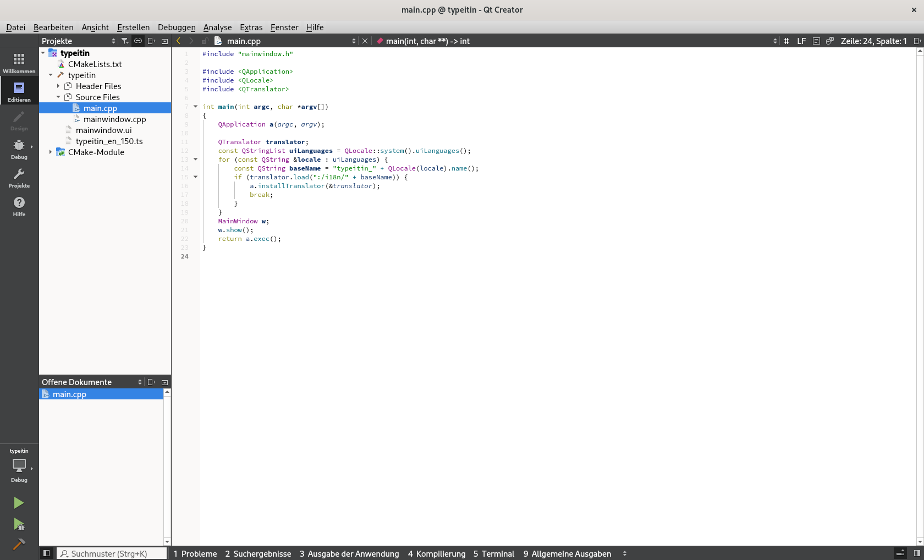Open the Datei menu
This screenshot has height=560, width=924.
[x=15, y=27]
